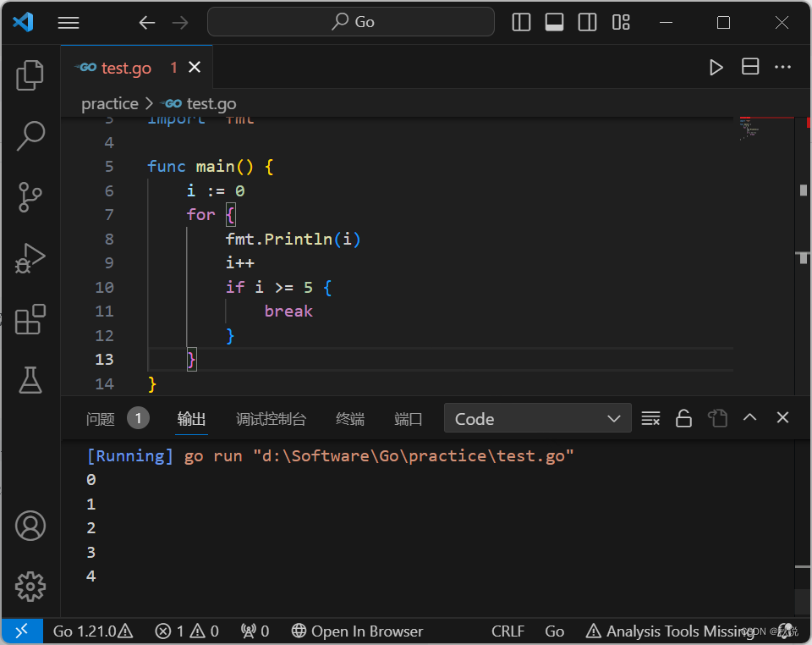
Task: Toggle the primary side bar layout icon
Action: [521, 22]
